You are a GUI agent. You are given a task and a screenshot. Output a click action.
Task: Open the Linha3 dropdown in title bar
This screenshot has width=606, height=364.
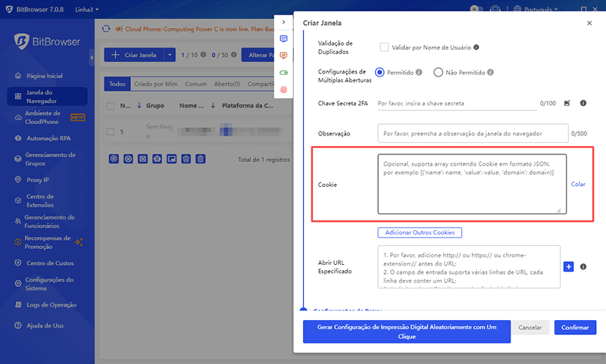click(87, 9)
